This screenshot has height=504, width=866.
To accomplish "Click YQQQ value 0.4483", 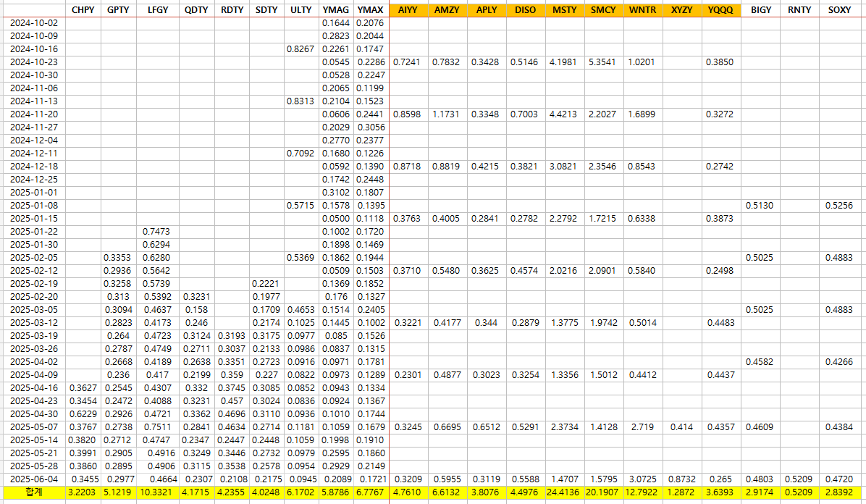I will pyautogui.click(x=720, y=323).
